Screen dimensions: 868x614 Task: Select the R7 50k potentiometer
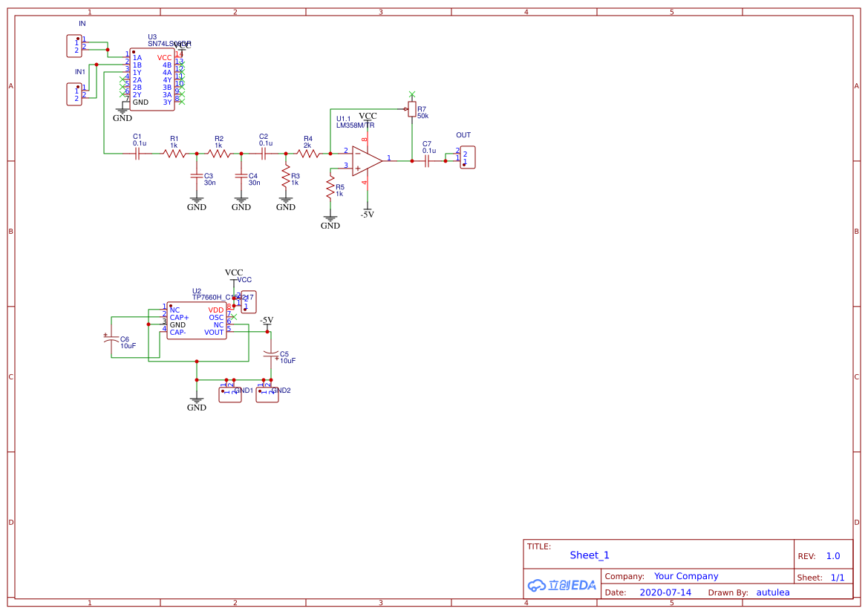(x=411, y=109)
